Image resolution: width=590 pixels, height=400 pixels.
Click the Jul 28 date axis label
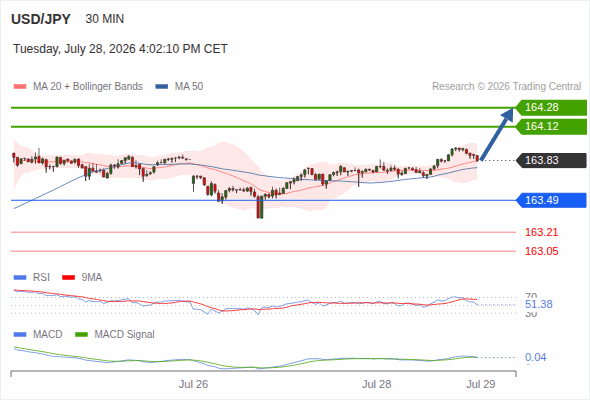click(377, 384)
